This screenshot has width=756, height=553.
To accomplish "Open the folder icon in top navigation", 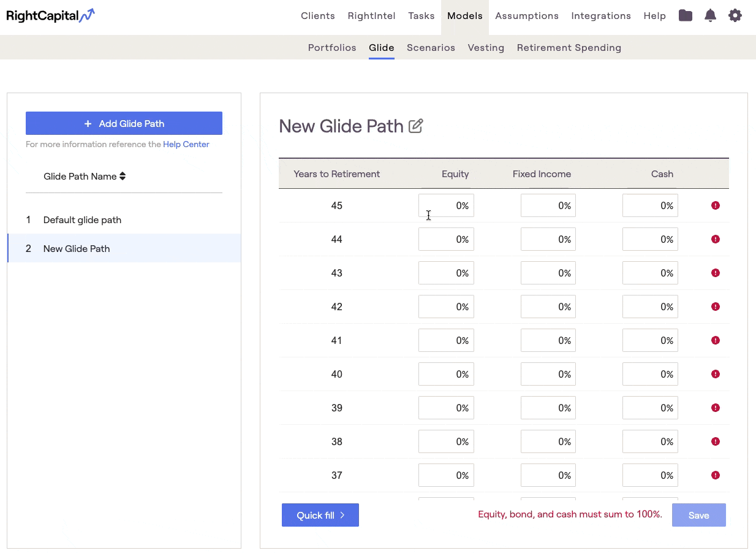I will pos(686,16).
